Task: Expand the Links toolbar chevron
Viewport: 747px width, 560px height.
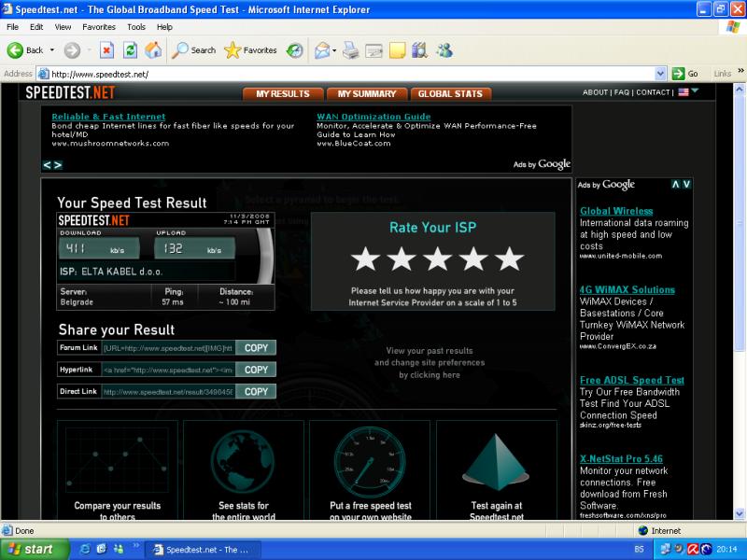Action: pos(740,71)
